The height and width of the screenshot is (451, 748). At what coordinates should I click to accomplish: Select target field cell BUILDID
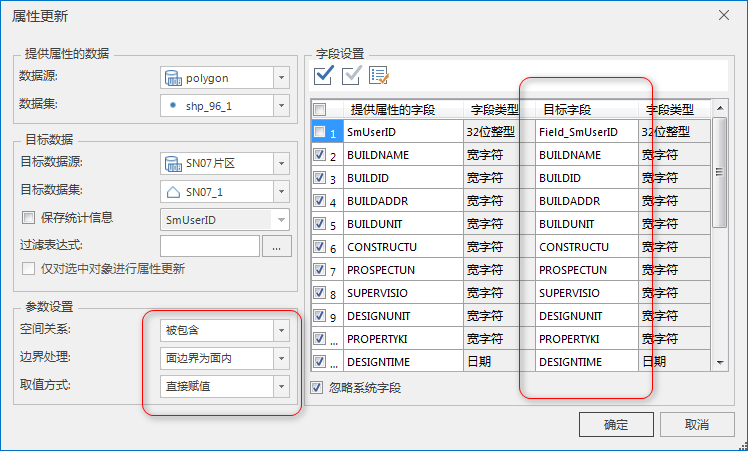pos(587,178)
